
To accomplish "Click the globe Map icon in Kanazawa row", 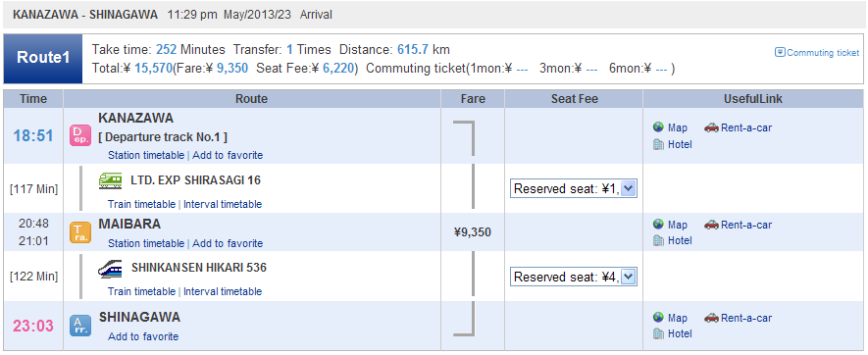I will [x=658, y=127].
